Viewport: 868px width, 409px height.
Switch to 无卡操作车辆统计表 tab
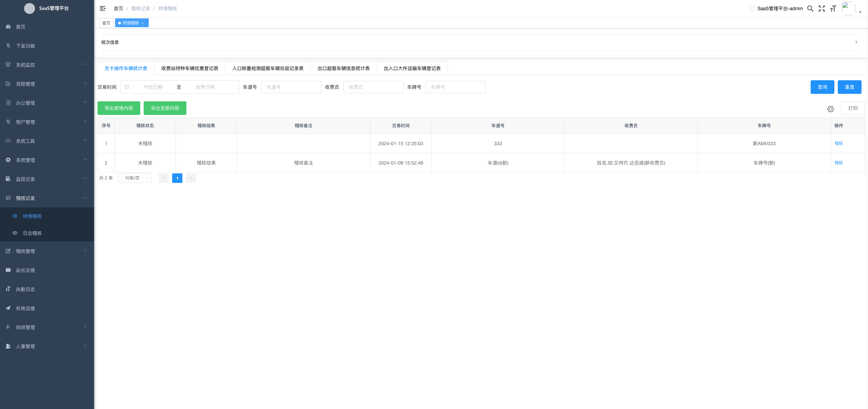(126, 68)
